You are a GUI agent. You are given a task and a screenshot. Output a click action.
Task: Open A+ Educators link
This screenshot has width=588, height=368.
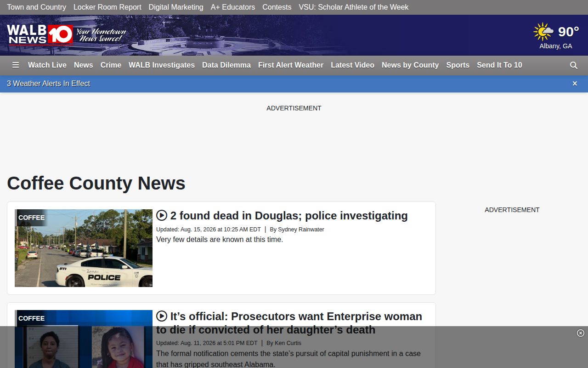(233, 7)
